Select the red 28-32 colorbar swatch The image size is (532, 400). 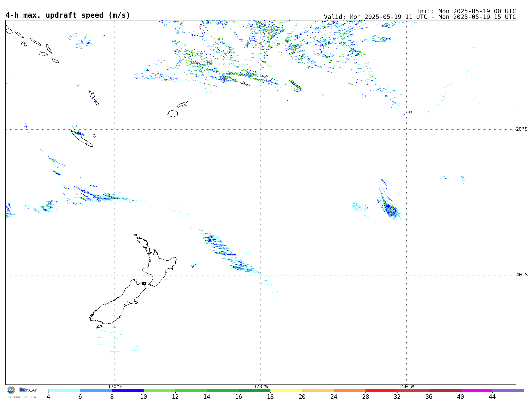[x=381, y=391]
